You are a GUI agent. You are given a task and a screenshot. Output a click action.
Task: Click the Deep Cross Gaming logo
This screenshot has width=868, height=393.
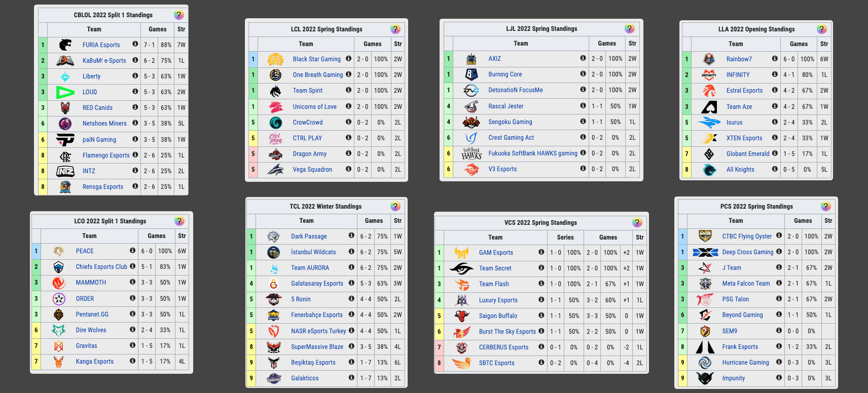pyautogui.click(x=705, y=252)
